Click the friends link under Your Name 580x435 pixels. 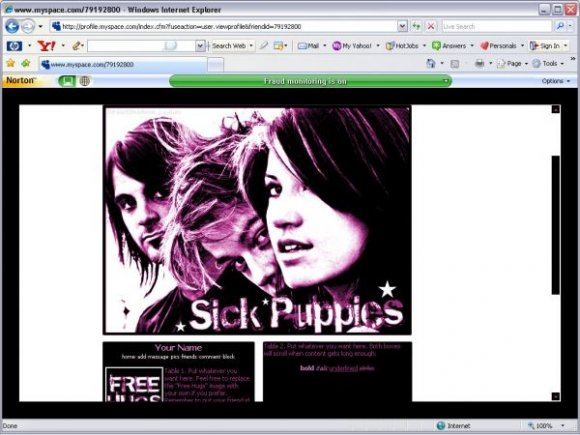(x=189, y=357)
